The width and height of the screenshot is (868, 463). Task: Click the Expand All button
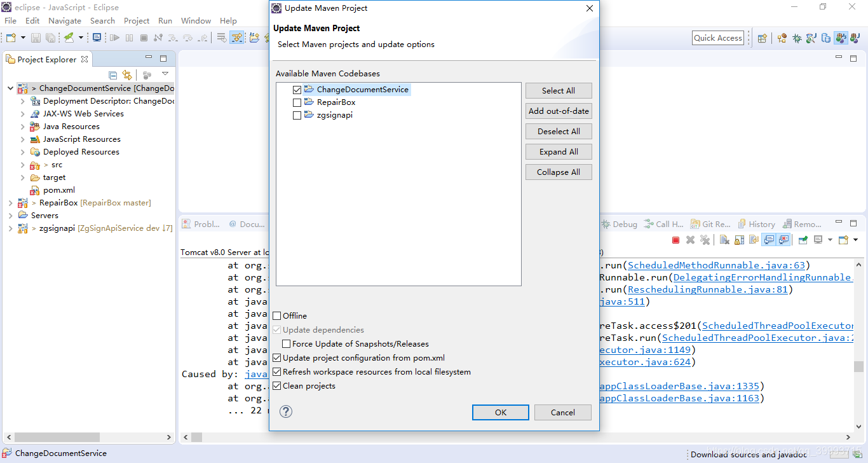click(x=559, y=151)
